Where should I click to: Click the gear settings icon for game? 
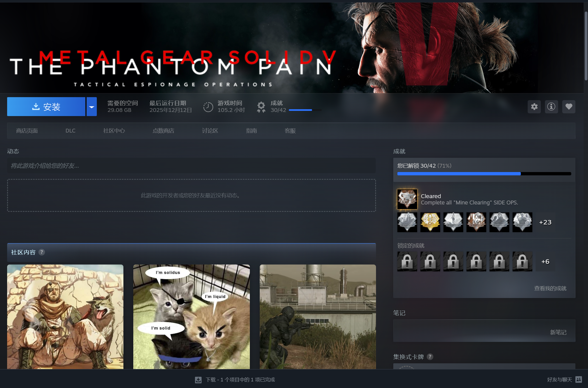click(534, 106)
